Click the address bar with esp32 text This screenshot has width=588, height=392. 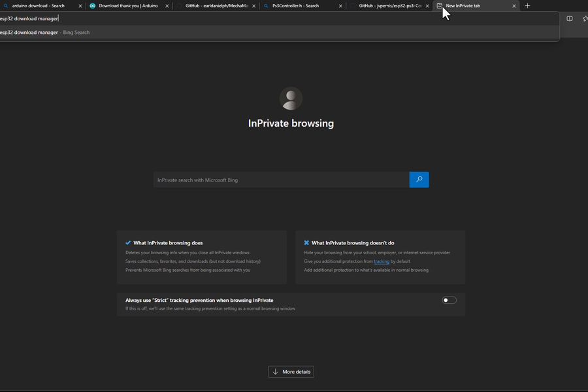[280, 18]
